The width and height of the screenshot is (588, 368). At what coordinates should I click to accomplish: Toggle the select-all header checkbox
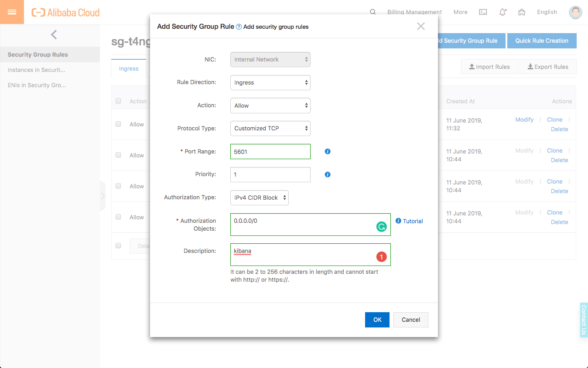(x=118, y=101)
